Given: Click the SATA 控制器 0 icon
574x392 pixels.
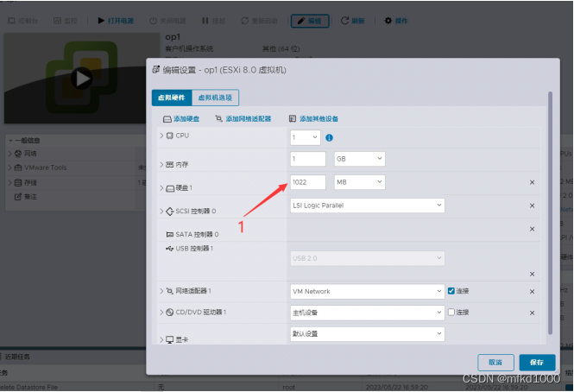Looking at the screenshot, I should (170, 235).
